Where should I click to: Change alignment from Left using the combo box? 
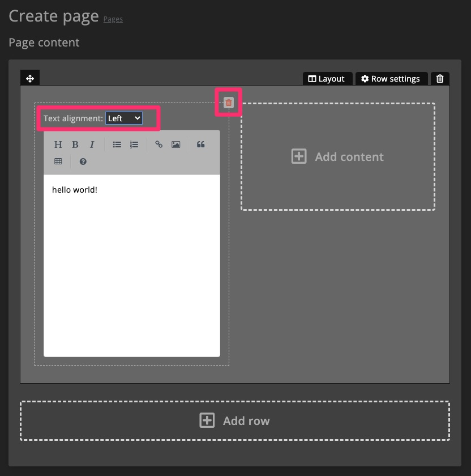coord(123,118)
